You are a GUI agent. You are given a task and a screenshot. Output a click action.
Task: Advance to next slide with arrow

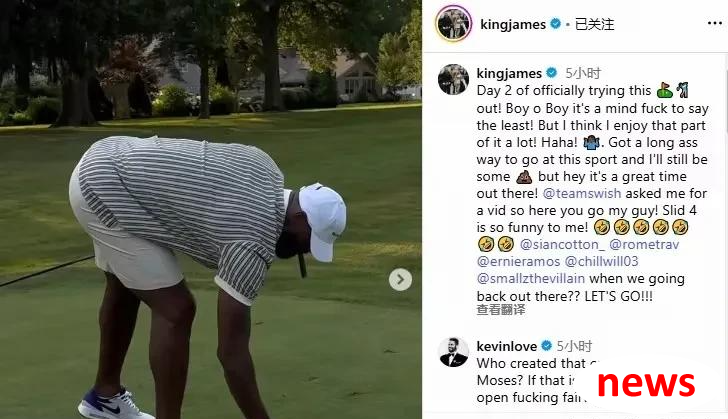(x=400, y=280)
